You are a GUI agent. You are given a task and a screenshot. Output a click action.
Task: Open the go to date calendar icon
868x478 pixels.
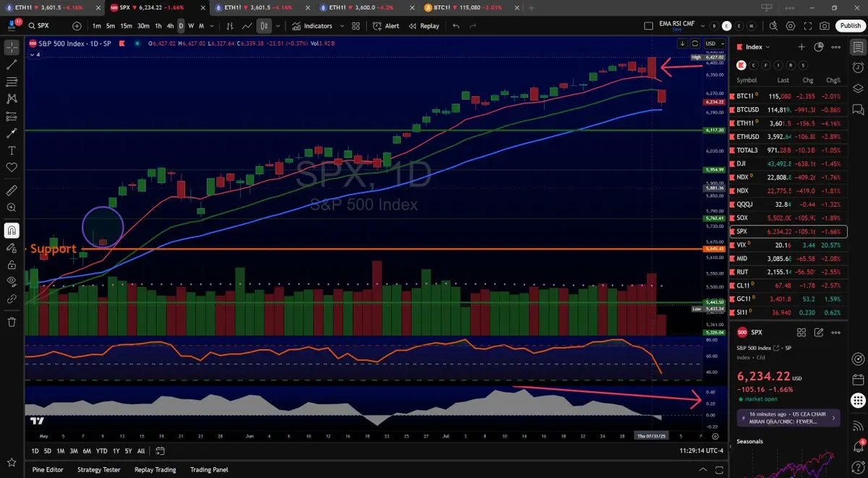161,451
